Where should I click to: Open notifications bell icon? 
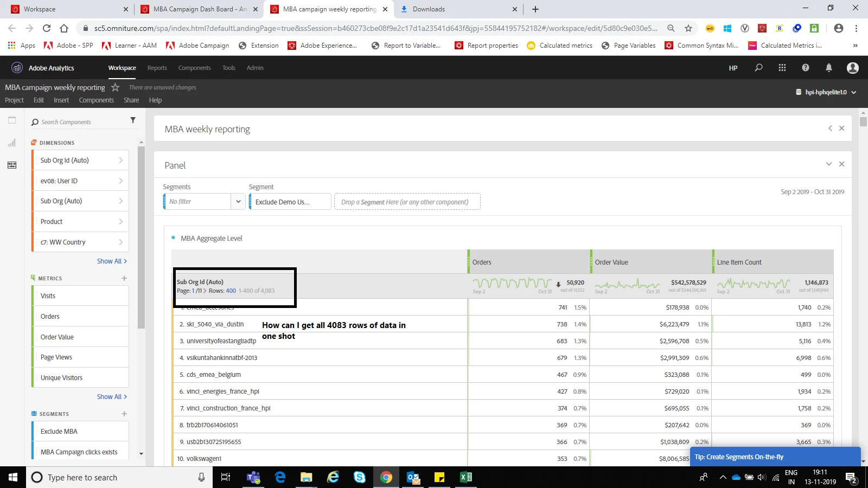829,68
